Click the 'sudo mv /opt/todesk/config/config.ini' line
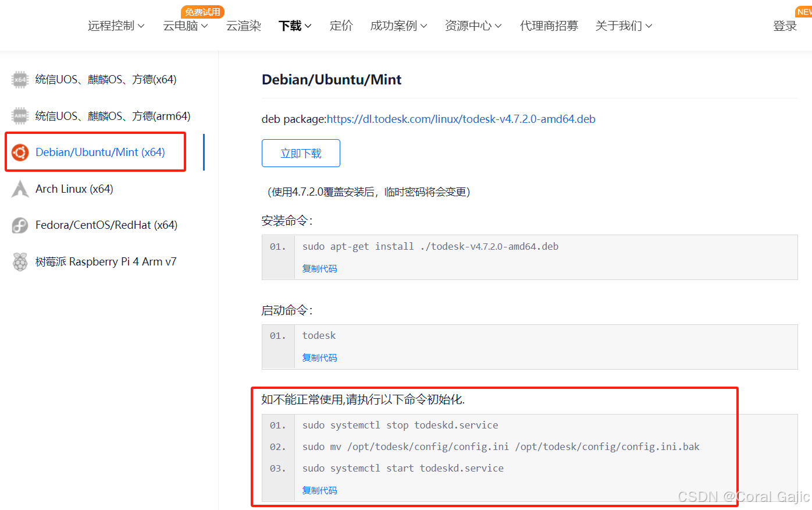Image resolution: width=812 pixels, height=510 pixels. click(x=501, y=447)
